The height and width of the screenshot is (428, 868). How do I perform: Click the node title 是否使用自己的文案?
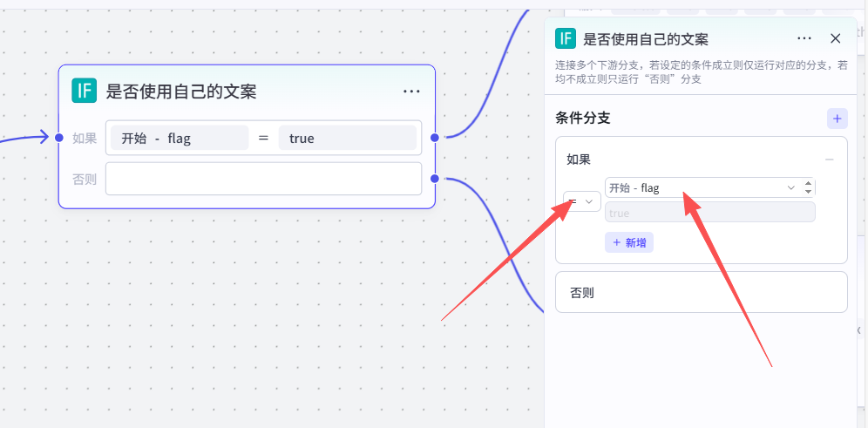(181, 92)
